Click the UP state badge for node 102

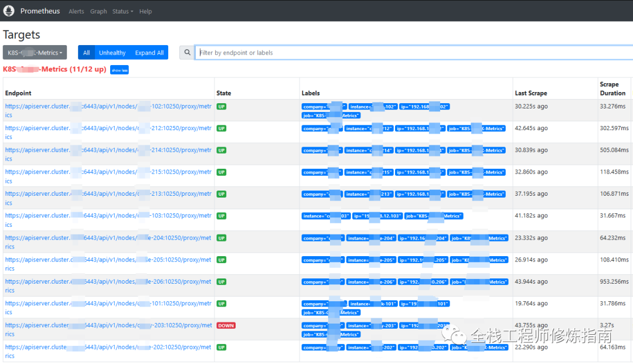pos(221,107)
